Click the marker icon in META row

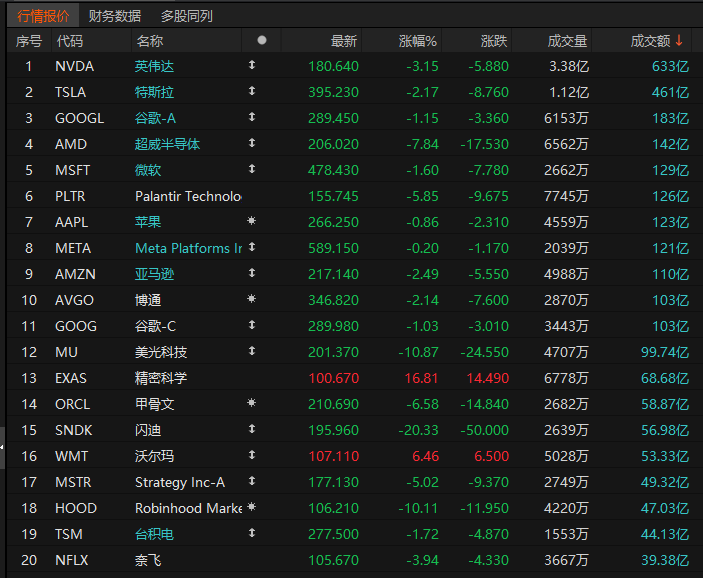[x=252, y=247]
